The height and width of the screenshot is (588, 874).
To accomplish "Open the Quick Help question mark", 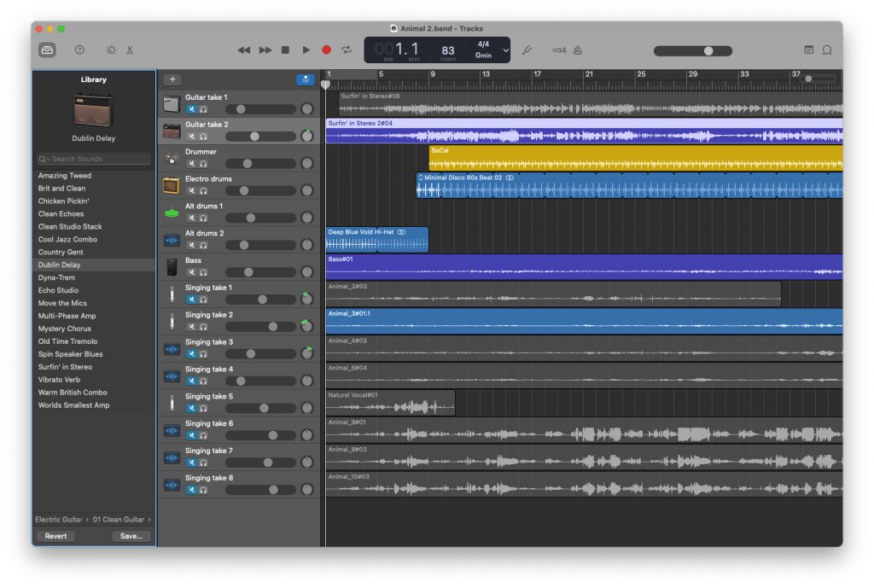I will click(79, 50).
